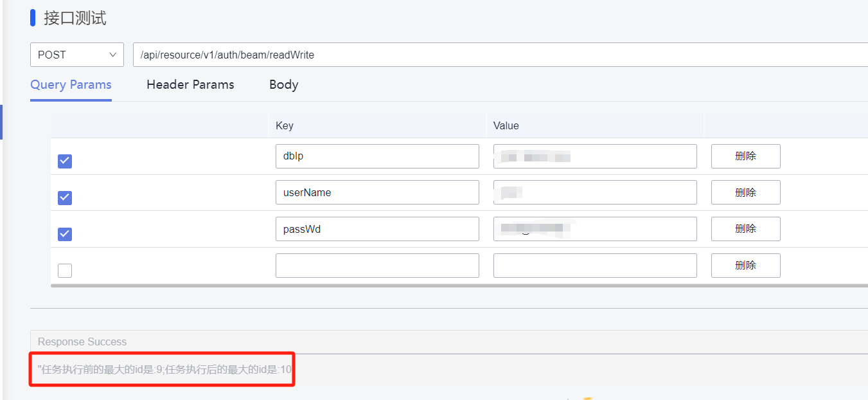The image size is (868, 400).
Task: Click the dbIp key input field
Action: click(377, 156)
